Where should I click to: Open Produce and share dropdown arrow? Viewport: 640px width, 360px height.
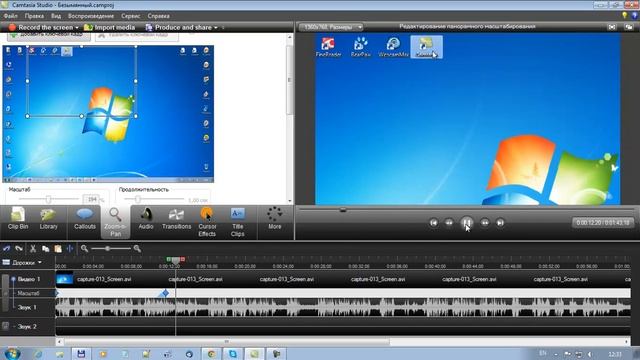point(216,27)
